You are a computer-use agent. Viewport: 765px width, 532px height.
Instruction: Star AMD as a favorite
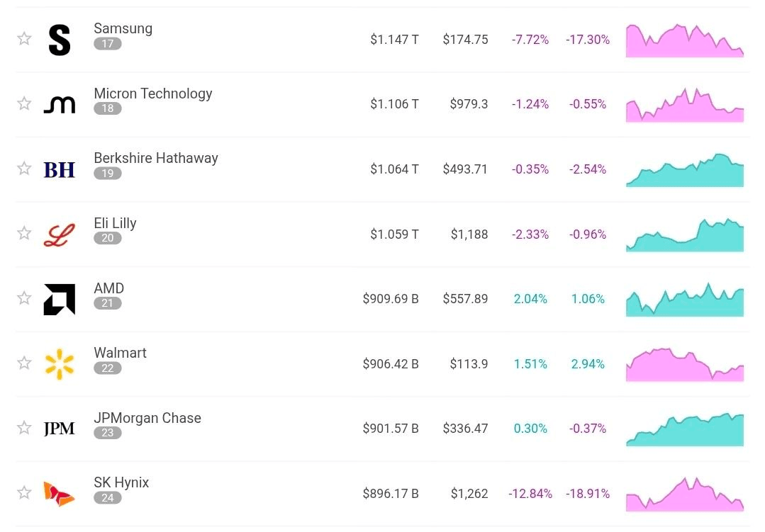pos(24,298)
